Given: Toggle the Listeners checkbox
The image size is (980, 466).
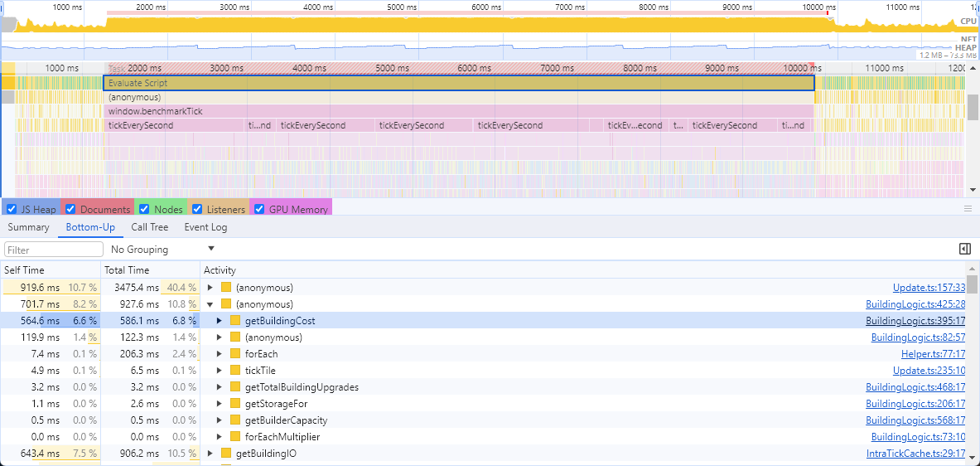Looking at the screenshot, I should (x=197, y=210).
